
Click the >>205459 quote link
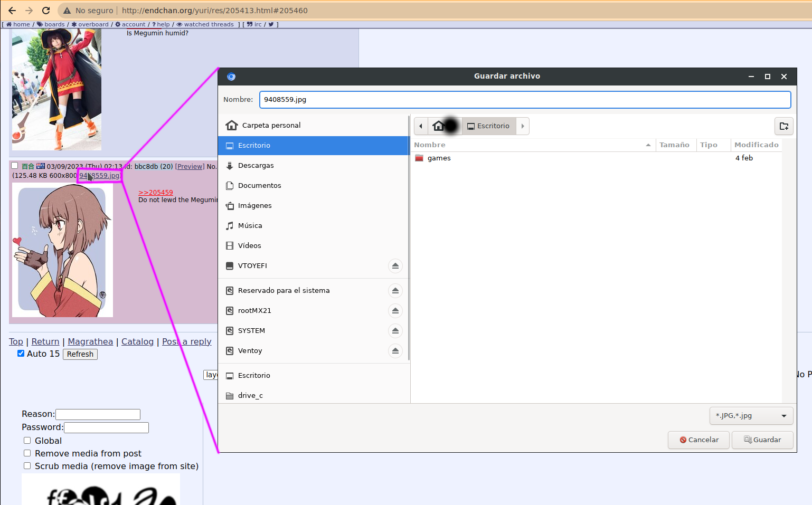(156, 193)
